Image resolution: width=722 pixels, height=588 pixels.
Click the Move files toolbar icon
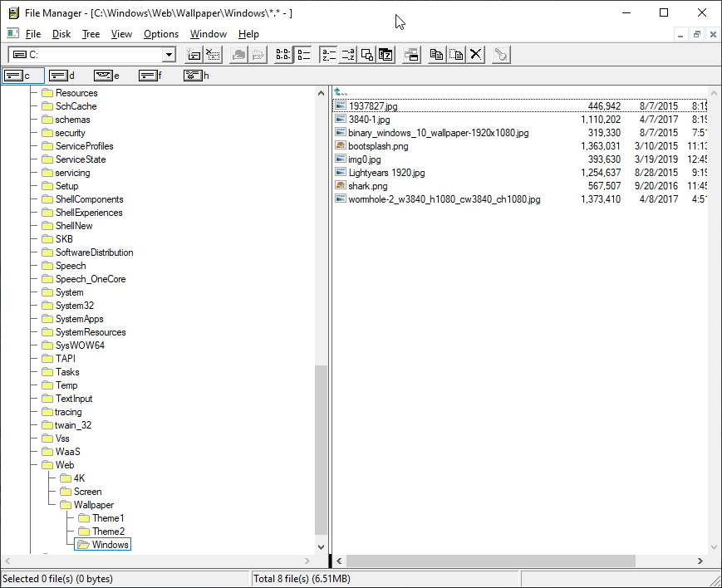(456, 55)
